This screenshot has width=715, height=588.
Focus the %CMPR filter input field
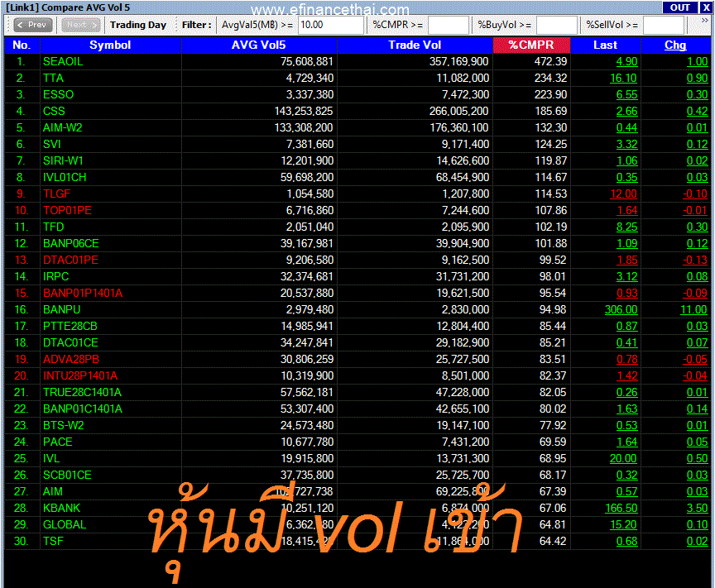pos(449,25)
